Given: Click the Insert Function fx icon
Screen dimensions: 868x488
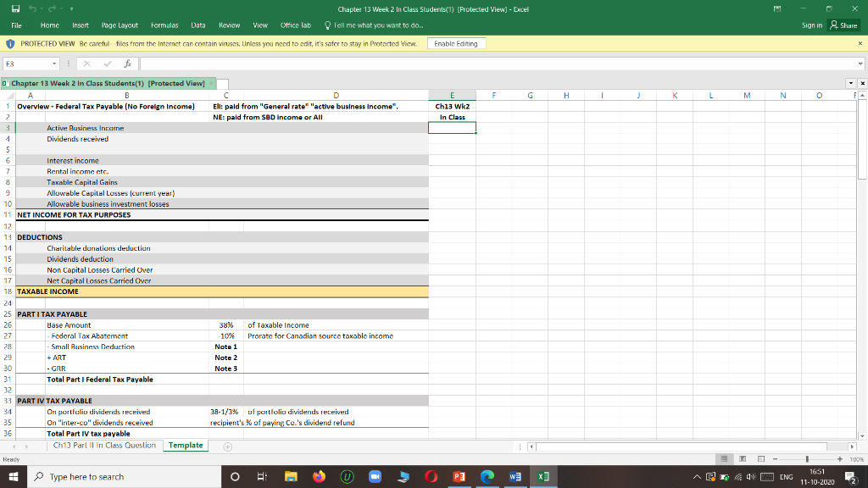Looking at the screenshot, I should click(127, 64).
